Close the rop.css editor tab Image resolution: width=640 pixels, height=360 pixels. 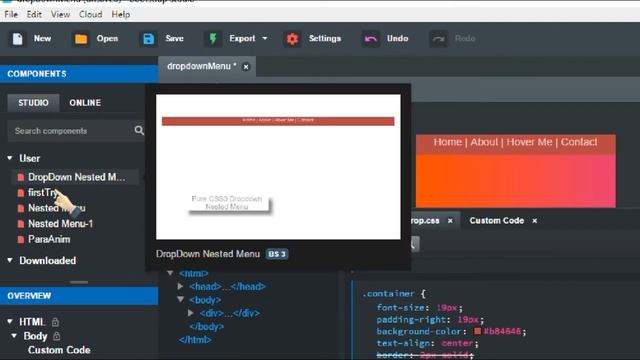coord(450,221)
